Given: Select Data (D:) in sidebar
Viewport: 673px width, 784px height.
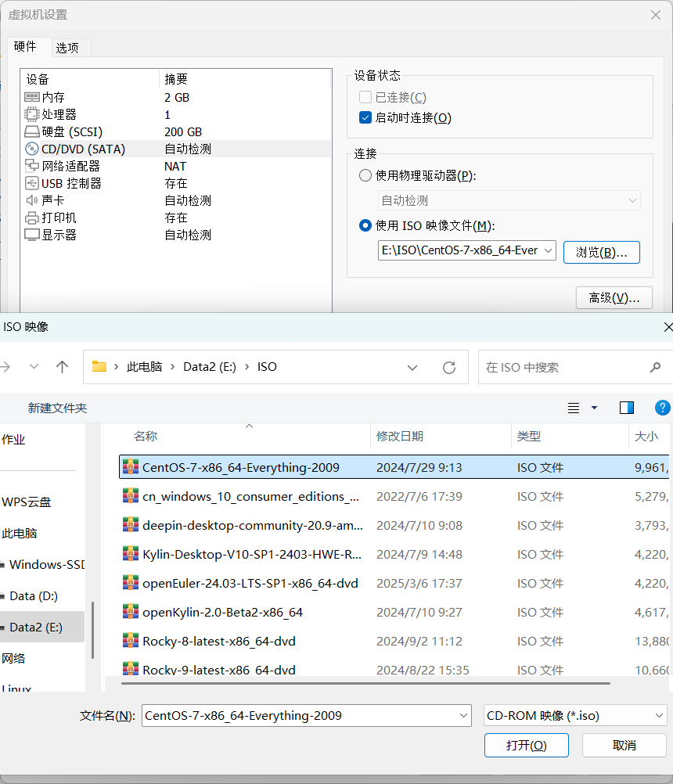Looking at the screenshot, I should click(34, 596).
